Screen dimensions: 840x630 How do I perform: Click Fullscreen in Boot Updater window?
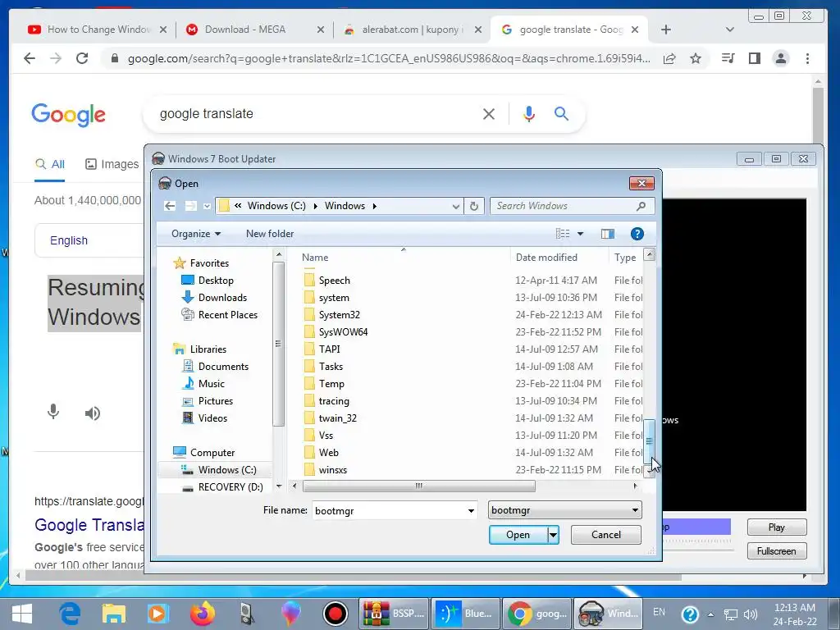coord(776,550)
